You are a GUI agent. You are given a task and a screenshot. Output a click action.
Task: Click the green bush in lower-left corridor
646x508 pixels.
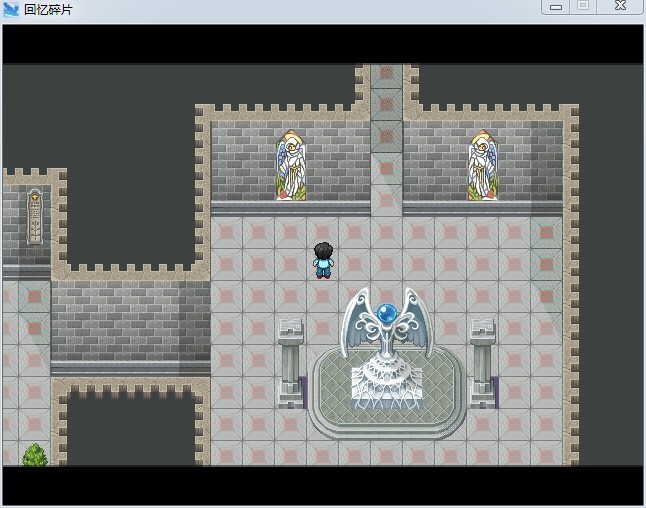pos(35,455)
